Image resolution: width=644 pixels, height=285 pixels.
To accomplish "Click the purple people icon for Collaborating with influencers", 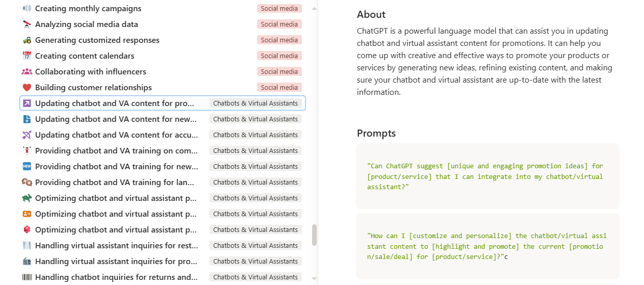I will click(x=27, y=72).
